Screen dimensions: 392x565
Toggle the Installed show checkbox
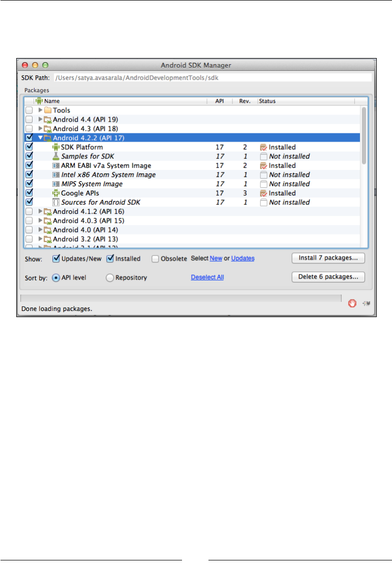110,259
